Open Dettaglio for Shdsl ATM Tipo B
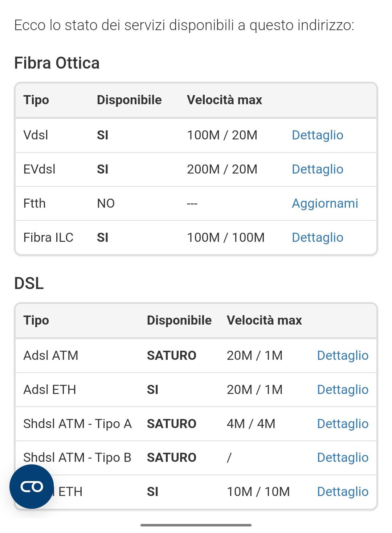 (343, 457)
